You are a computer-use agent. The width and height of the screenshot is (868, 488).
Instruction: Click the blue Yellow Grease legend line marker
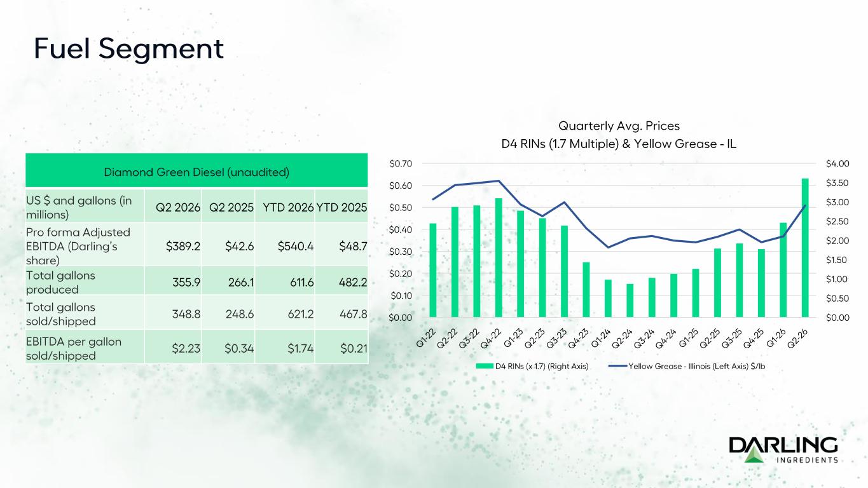(x=617, y=366)
